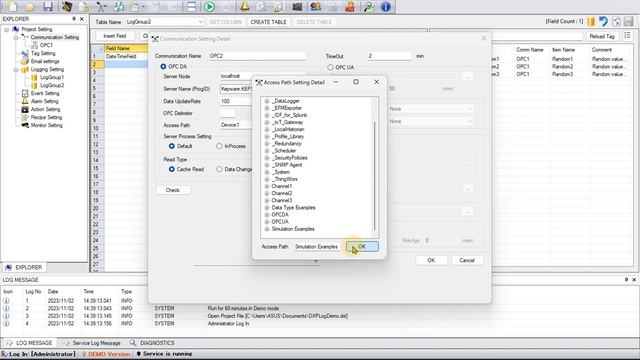Select Channel3 in access path tree

point(282,200)
